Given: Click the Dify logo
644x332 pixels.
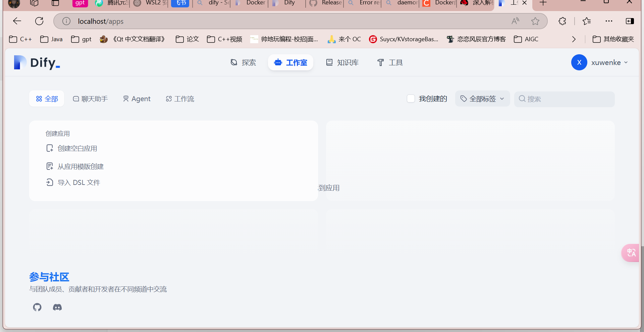Looking at the screenshot, I should [x=37, y=63].
